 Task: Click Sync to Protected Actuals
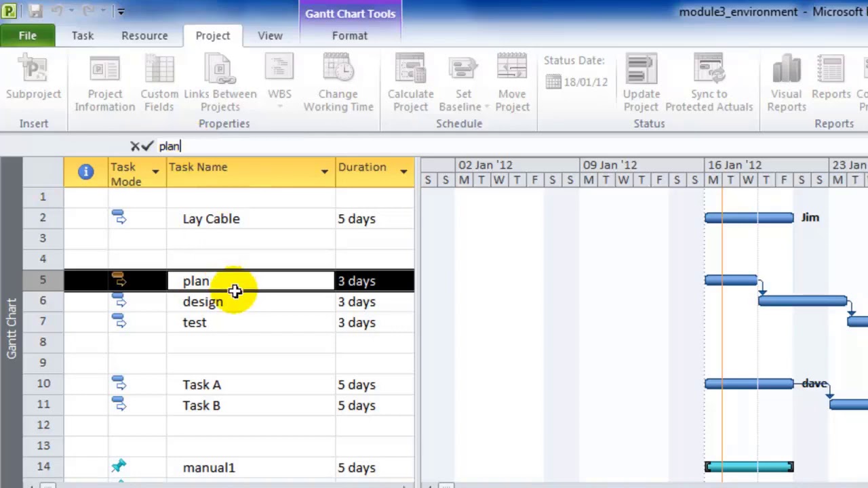[709, 83]
